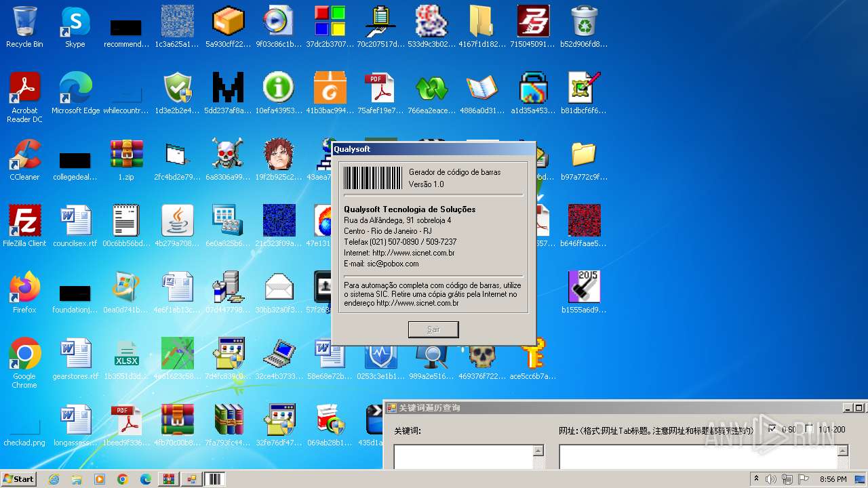Select the 6a8306a99 skull icon

tap(228, 160)
